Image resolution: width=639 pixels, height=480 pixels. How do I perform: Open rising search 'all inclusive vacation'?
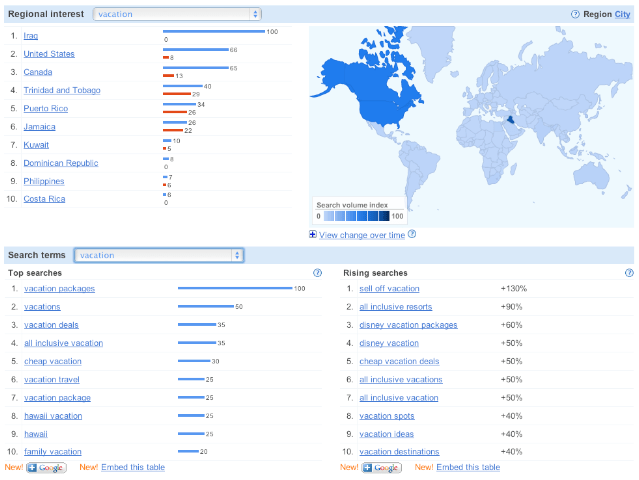pos(399,398)
